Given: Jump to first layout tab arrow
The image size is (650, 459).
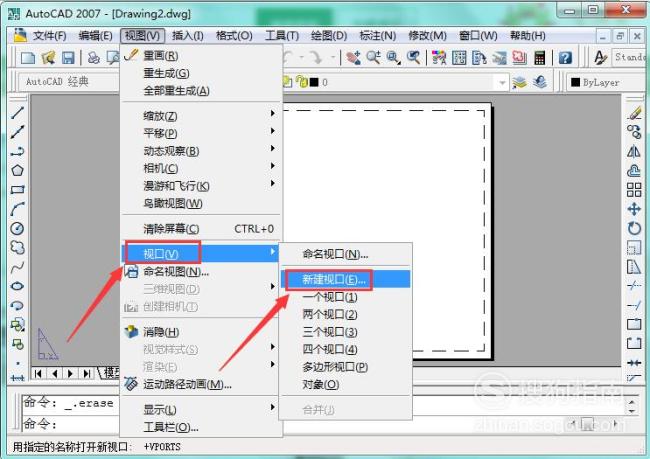Looking at the screenshot, I should (x=38, y=374).
